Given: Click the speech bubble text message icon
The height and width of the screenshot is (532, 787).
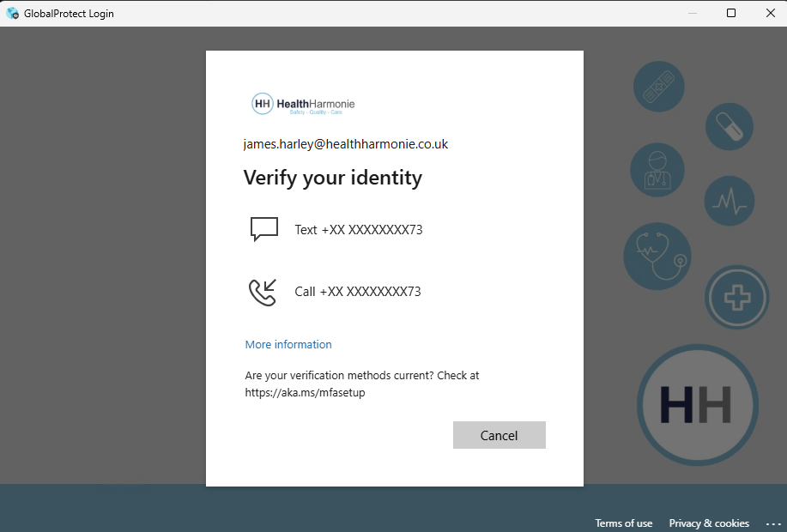Looking at the screenshot, I should click(x=264, y=229).
